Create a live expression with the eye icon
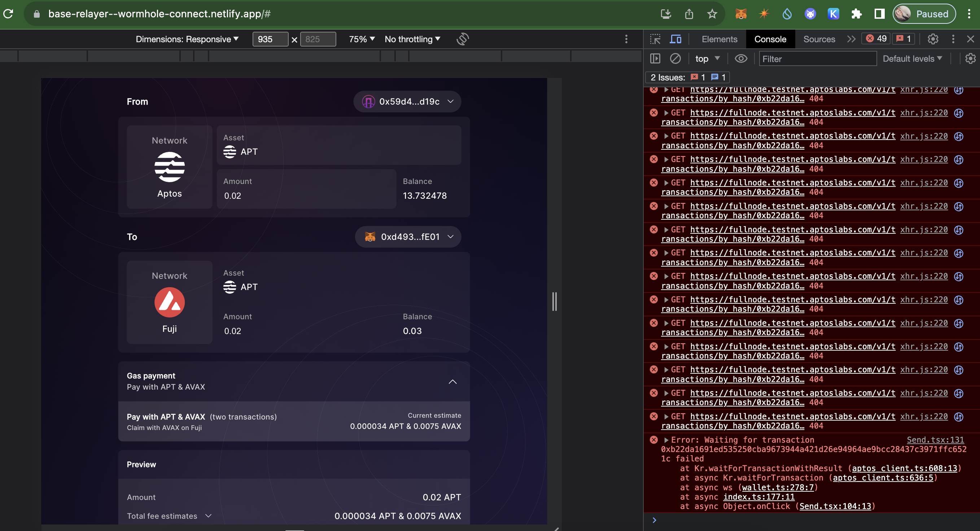Screen dimensions: 980x531 pos(741,58)
